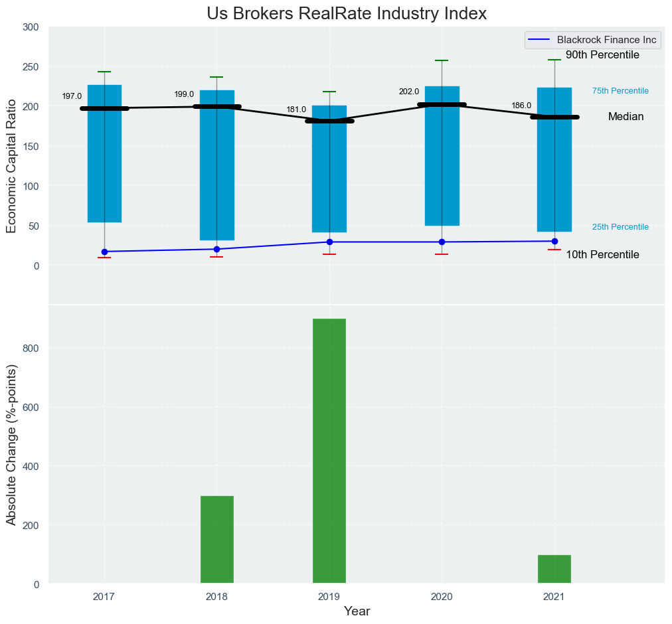Click the 181.0 median value label
The height and width of the screenshot is (624, 672).
(296, 110)
